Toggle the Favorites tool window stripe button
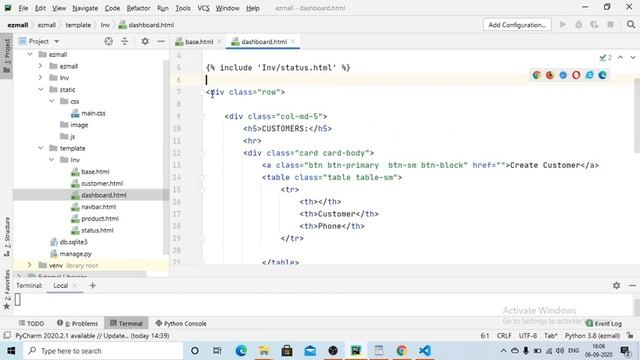Viewport: 640px width, 360px height. point(7,290)
